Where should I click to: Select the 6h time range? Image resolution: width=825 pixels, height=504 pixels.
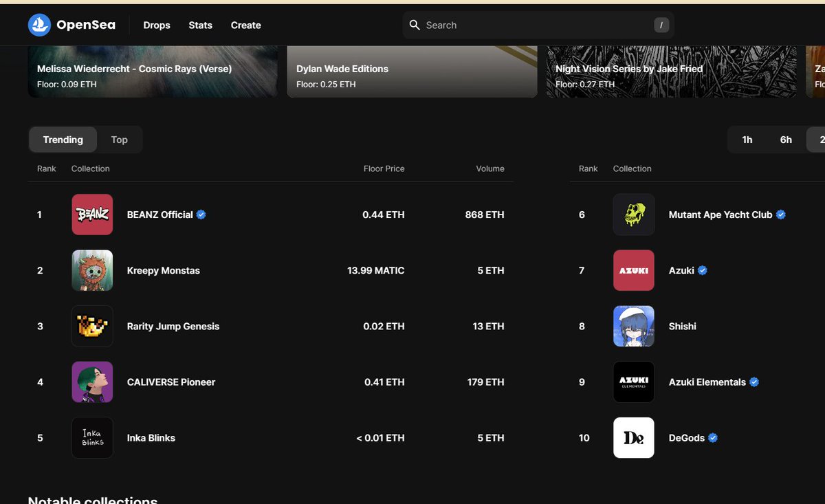(786, 140)
